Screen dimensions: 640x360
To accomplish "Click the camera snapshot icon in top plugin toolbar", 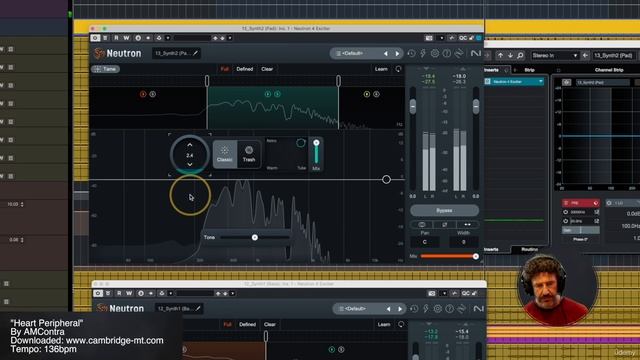I will 429,38.
